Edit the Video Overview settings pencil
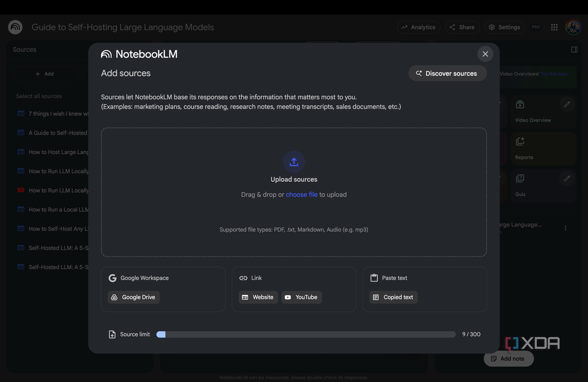588x382 pixels. 567,105
